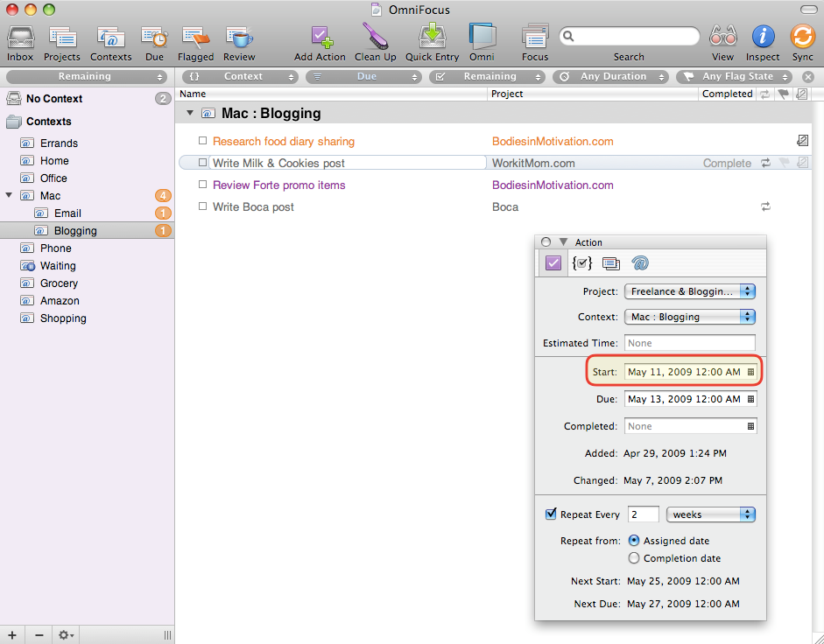Open the Context grouping dropdown

(240, 77)
